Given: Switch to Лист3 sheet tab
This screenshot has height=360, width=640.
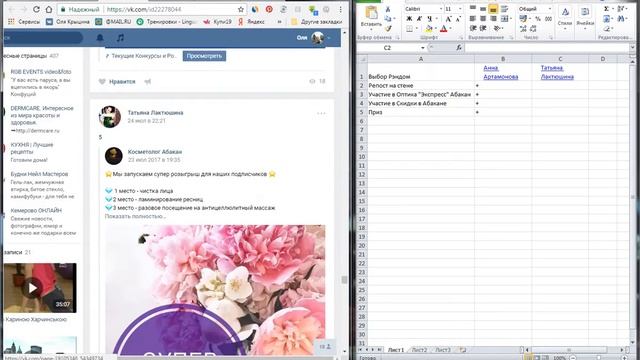Looking at the screenshot, I should tap(443, 350).
